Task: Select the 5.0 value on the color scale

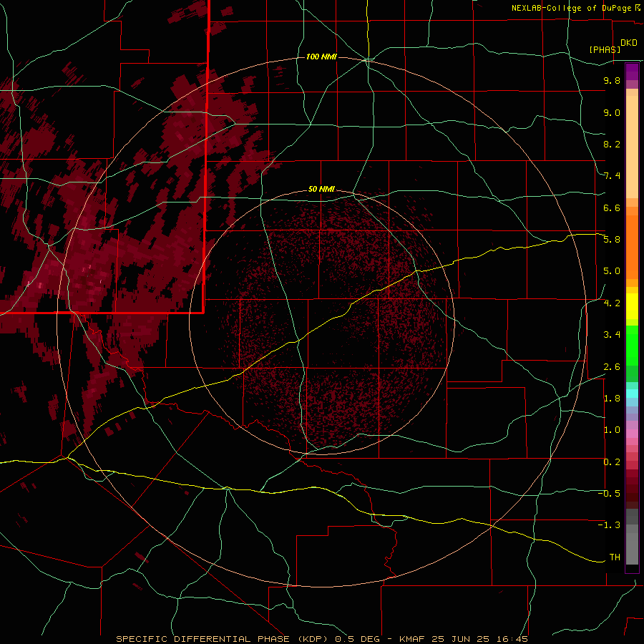Action: pyautogui.click(x=612, y=271)
